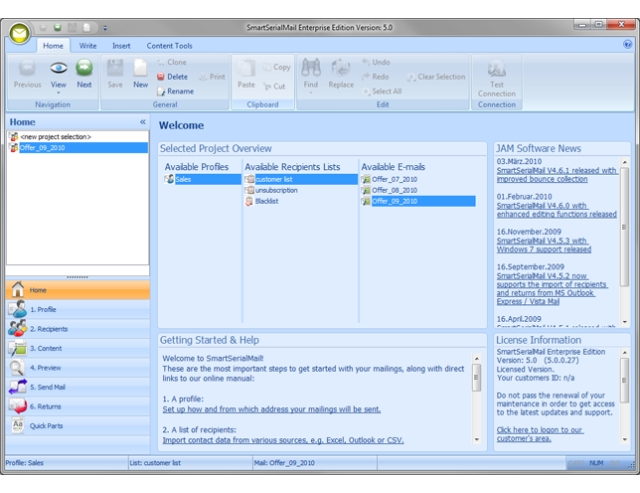Click the Print command
Screen dimensions: 640x493
tap(212, 77)
